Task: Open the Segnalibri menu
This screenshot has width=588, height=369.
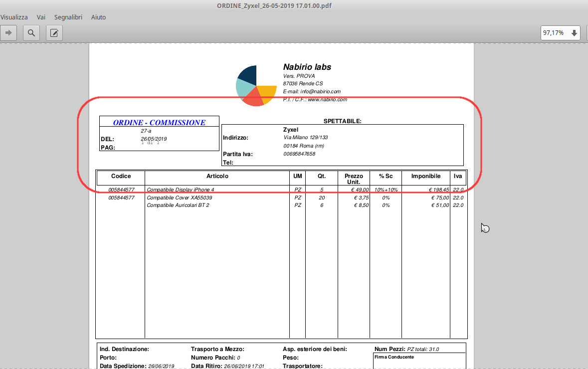Action: 68,17
